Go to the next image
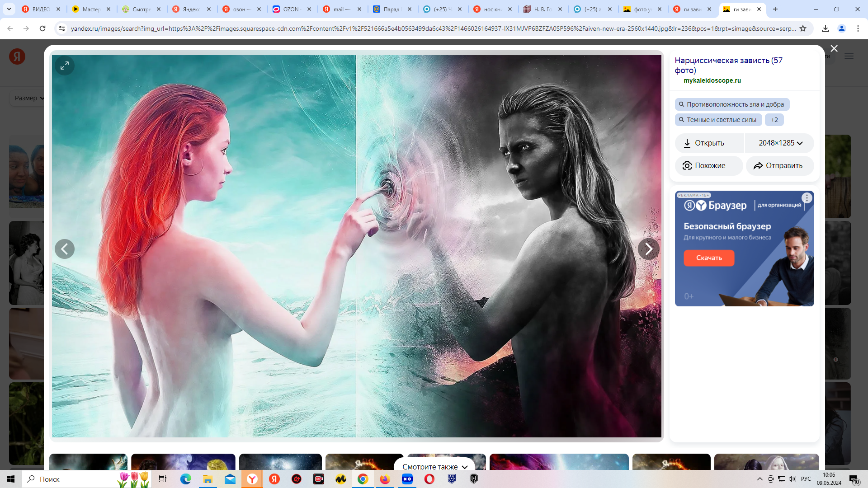The width and height of the screenshot is (868, 488). point(648,249)
